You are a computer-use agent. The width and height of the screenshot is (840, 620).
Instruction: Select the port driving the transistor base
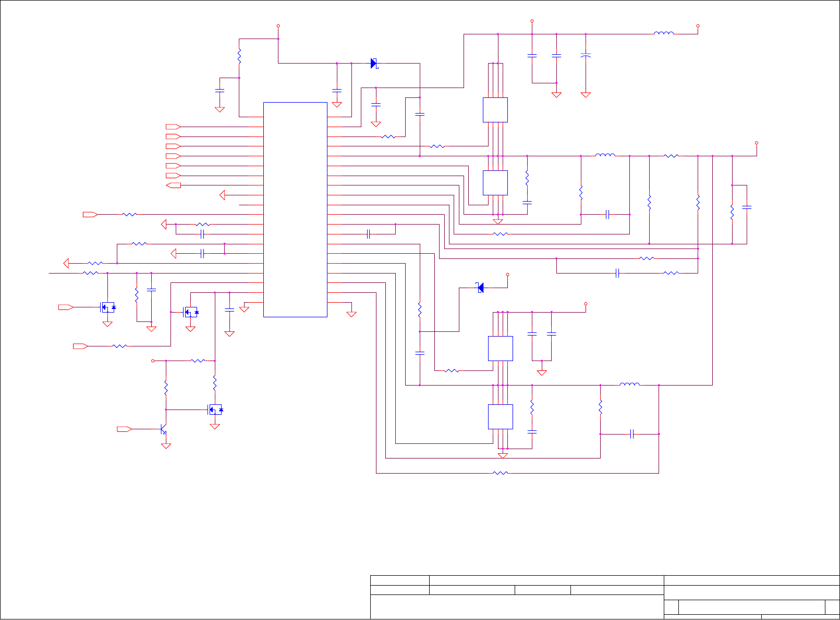pyautogui.click(x=125, y=429)
